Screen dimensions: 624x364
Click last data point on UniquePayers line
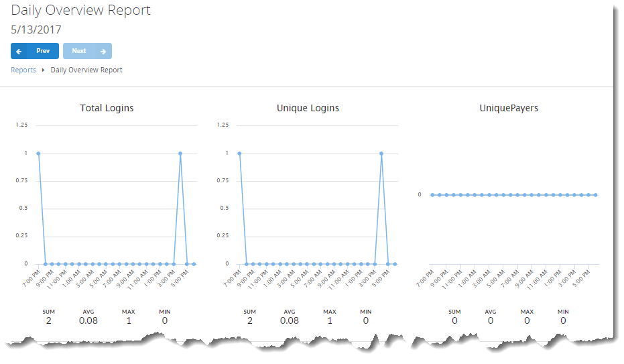[x=596, y=195]
